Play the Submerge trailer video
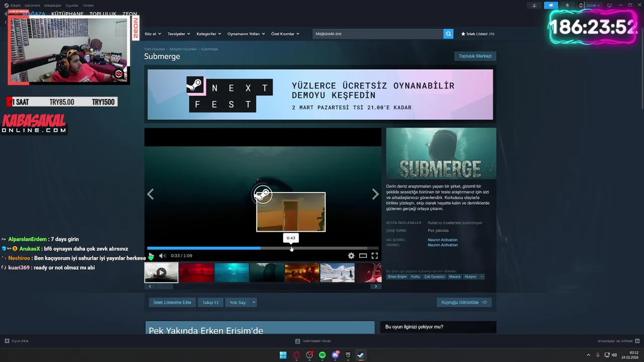644x362 pixels. (x=151, y=255)
